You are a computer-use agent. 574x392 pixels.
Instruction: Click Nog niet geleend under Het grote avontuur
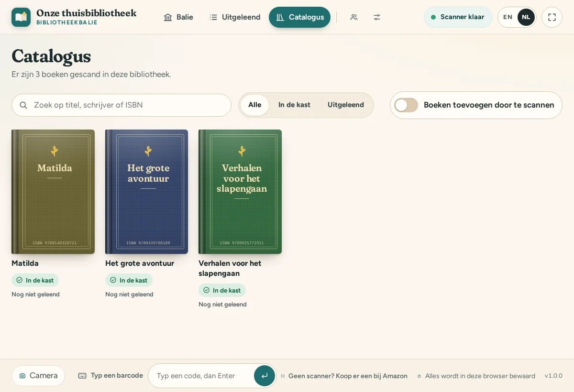[129, 294]
